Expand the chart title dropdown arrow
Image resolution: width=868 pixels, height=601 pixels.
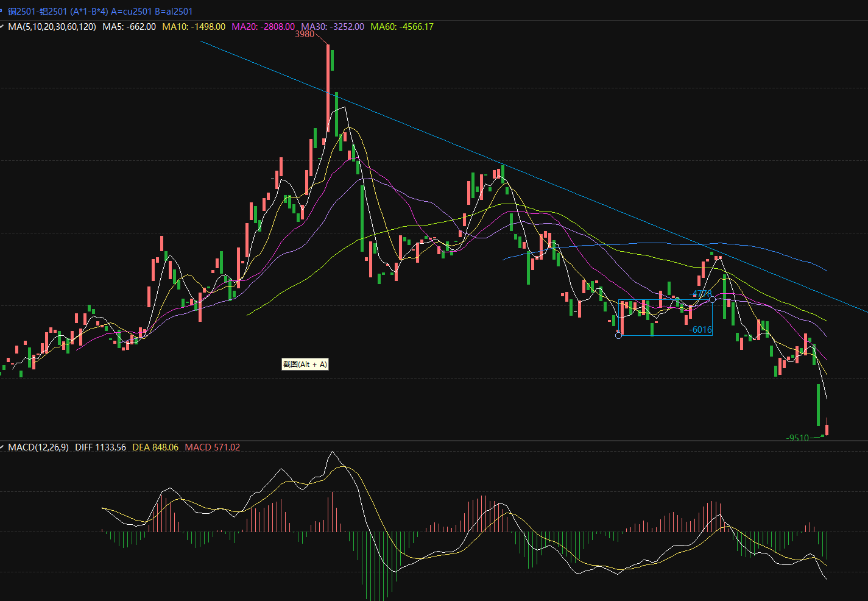click(x=2, y=11)
